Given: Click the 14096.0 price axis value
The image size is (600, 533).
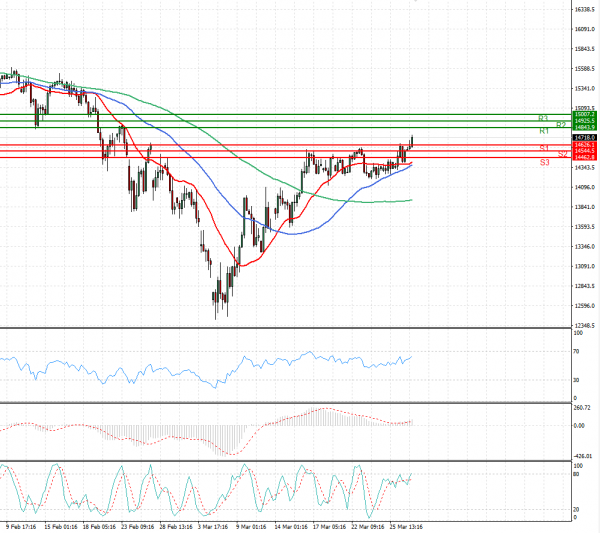Looking at the screenshot, I should (x=585, y=187).
